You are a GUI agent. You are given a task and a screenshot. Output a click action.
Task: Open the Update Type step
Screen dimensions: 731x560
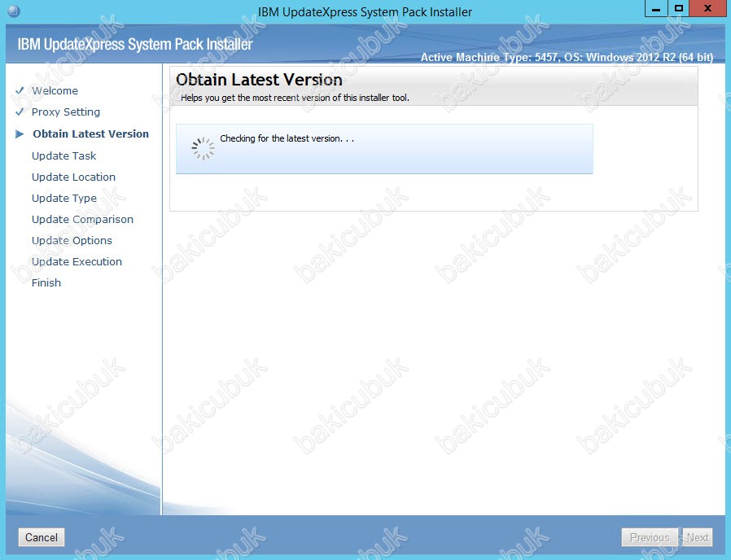point(64,198)
